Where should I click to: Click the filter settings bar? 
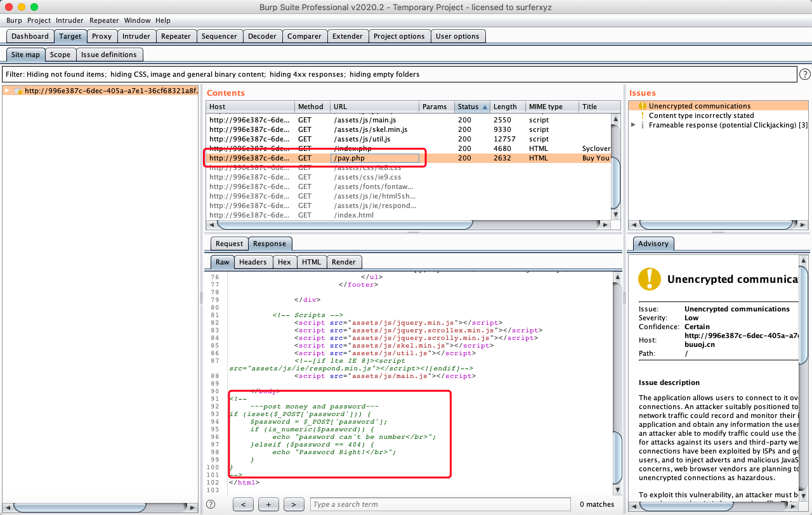tap(398, 74)
